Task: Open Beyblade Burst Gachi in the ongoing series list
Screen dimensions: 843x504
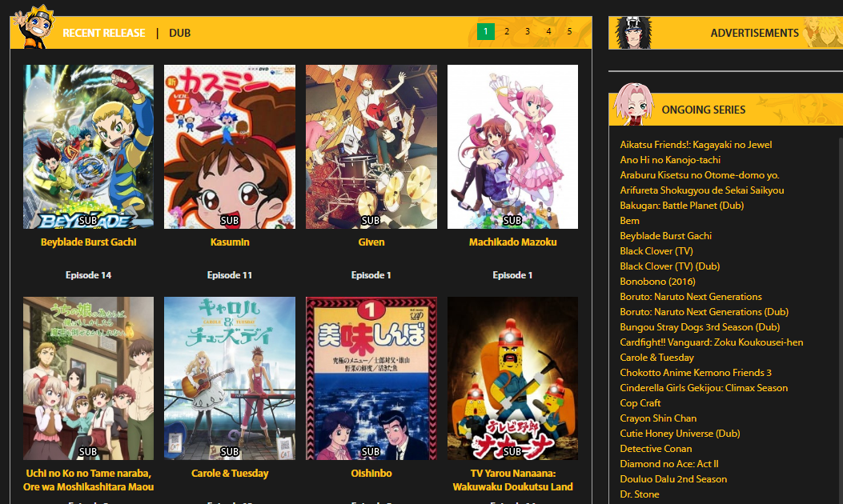Action: pos(665,236)
